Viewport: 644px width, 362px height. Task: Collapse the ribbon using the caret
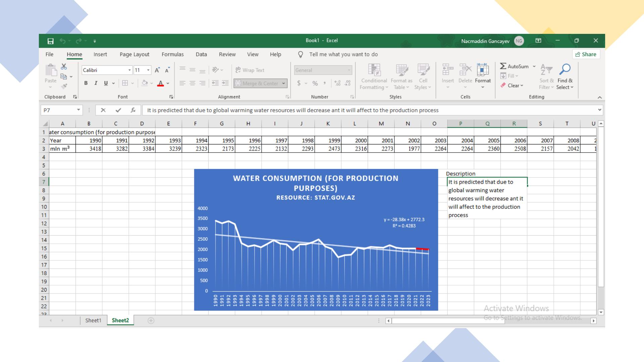pyautogui.click(x=600, y=97)
